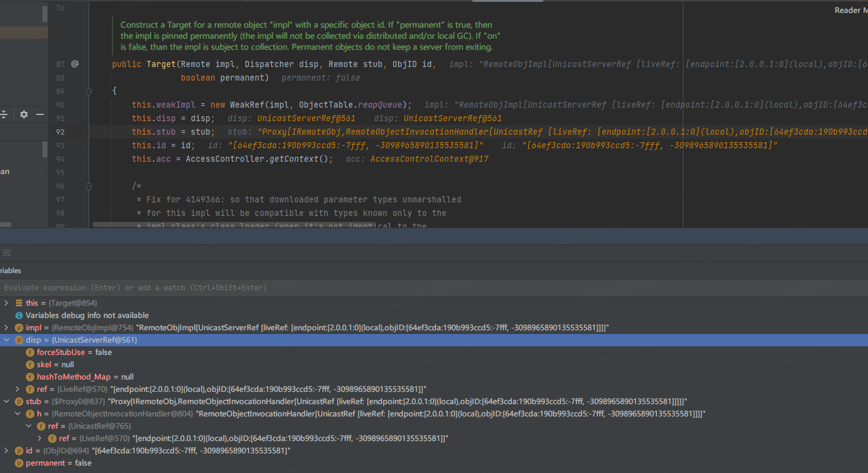
Task: Click the collapse-all icon beside the gear
Action: [4, 114]
